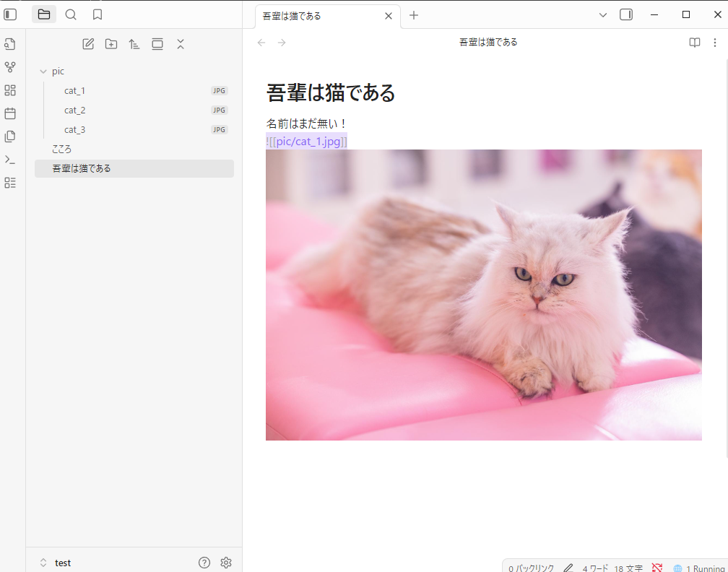Screen dimensions: 728x572
Task: Open the cat_3 image file
Action: [x=134, y=130]
